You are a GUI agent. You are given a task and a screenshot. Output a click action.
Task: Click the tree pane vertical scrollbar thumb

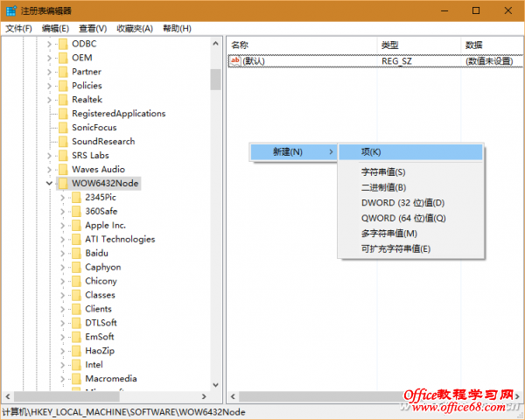click(x=215, y=80)
